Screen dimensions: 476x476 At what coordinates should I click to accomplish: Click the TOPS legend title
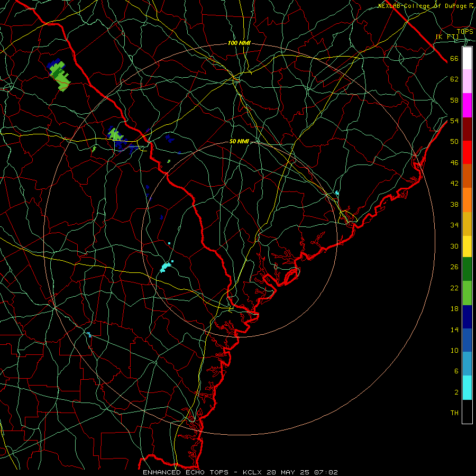point(464,32)
